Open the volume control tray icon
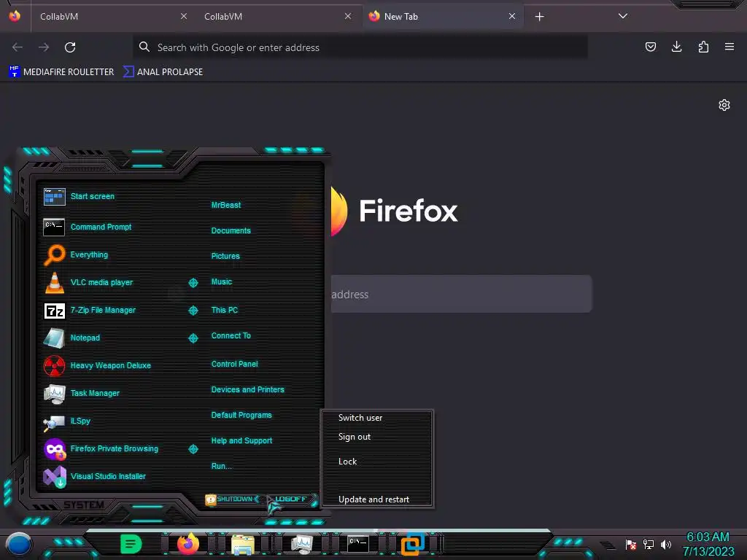The width and height of the screenshot is (747, 560). (666, 544)
